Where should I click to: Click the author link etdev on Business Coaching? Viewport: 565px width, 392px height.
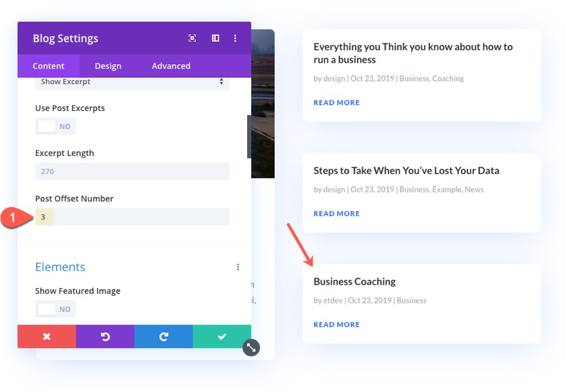tap(333, 300)
